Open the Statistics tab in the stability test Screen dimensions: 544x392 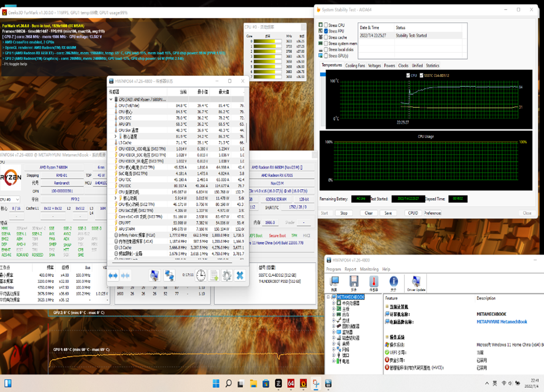click(433, 65)
